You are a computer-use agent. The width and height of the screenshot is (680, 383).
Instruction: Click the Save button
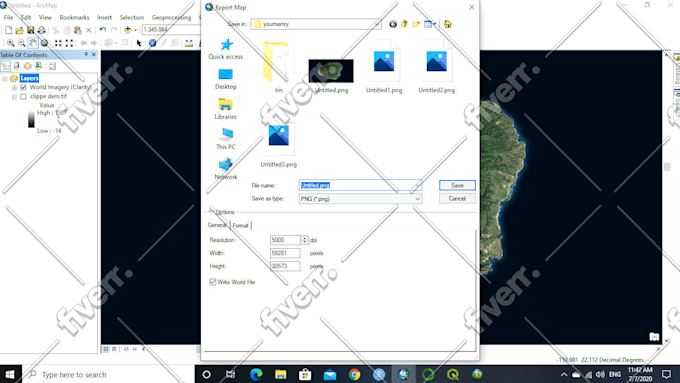[457, 185]
